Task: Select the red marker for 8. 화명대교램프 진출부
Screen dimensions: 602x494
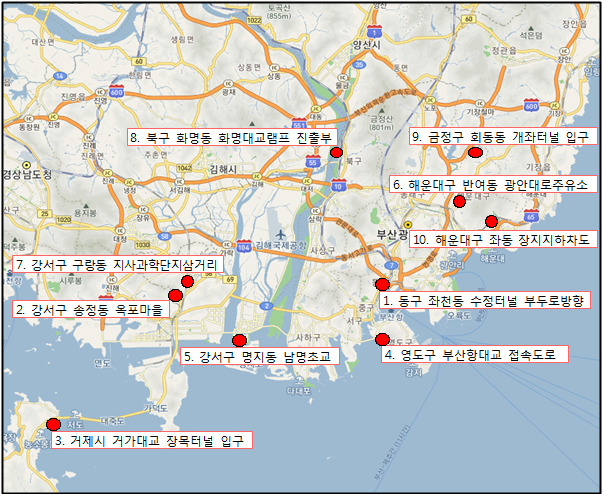Action: (336, 152)
